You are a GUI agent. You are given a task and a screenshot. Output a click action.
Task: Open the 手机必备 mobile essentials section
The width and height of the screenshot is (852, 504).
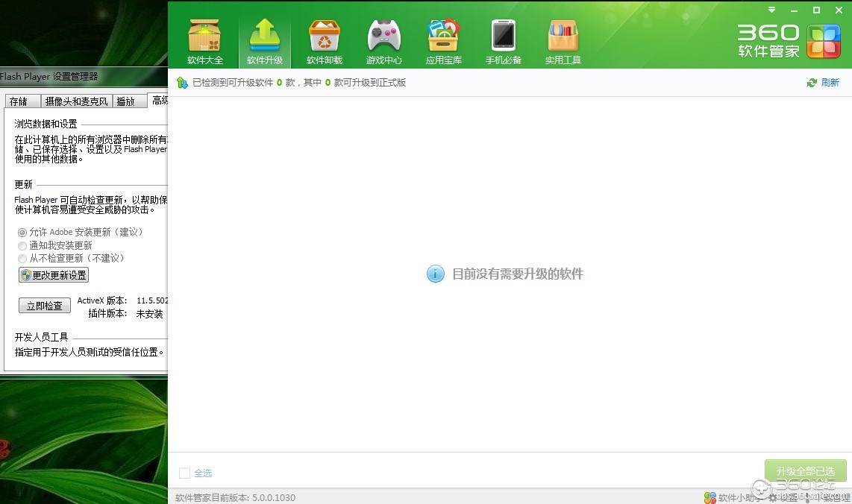point(503,42)
